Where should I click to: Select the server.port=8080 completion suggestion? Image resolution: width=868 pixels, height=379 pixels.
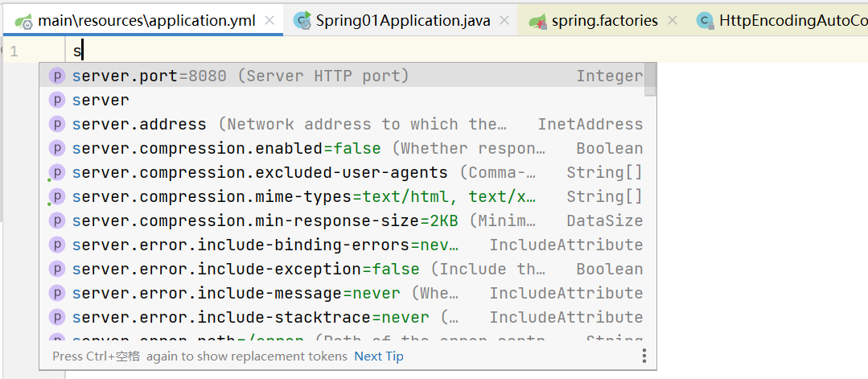pos(241,76)
